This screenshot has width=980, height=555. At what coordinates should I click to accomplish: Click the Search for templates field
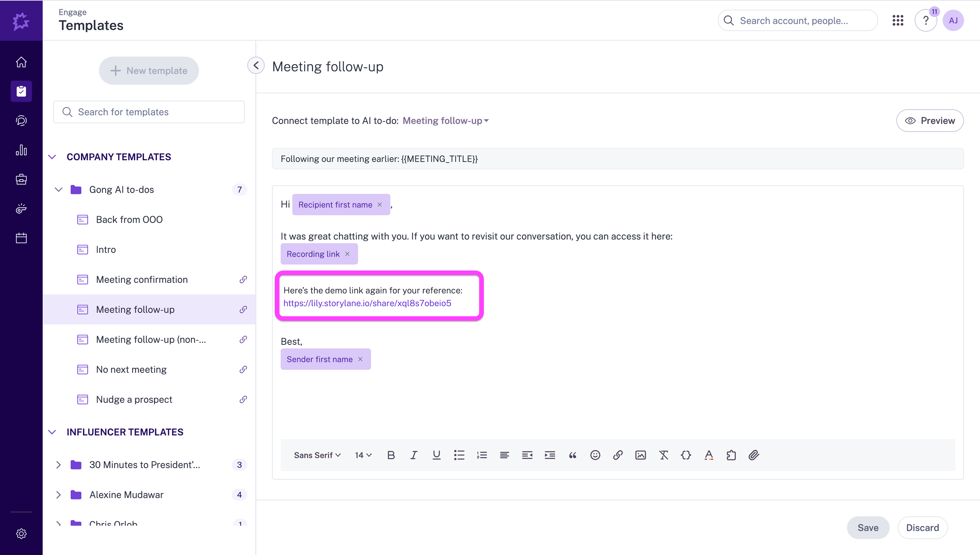click(149, 112)
